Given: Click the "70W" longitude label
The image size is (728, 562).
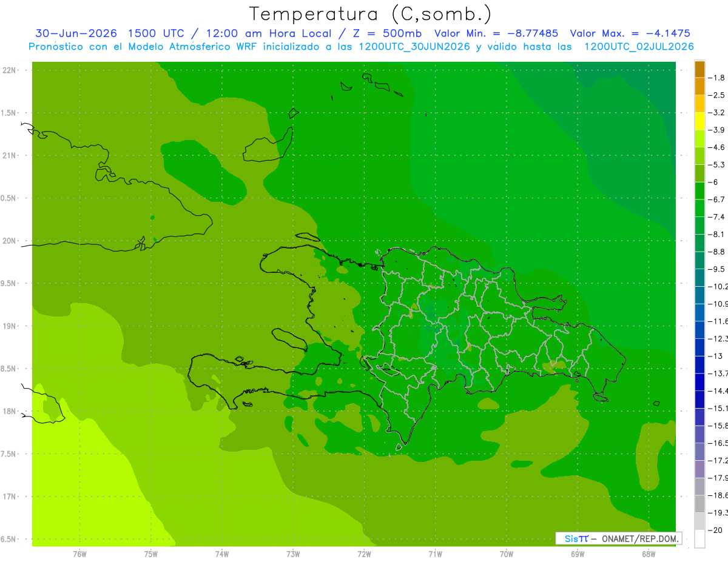Looking at the screenshot, I should point(507,554).
